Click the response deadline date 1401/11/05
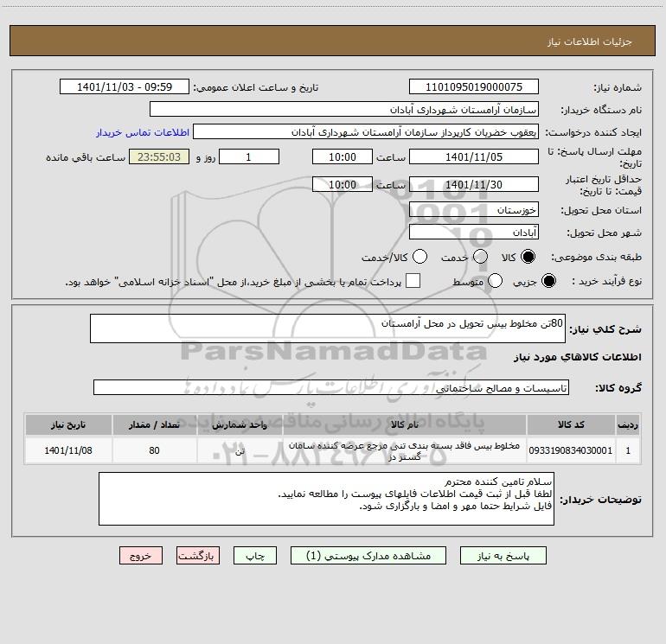Viewport: 666px width, 644px height. click(474, 157)
